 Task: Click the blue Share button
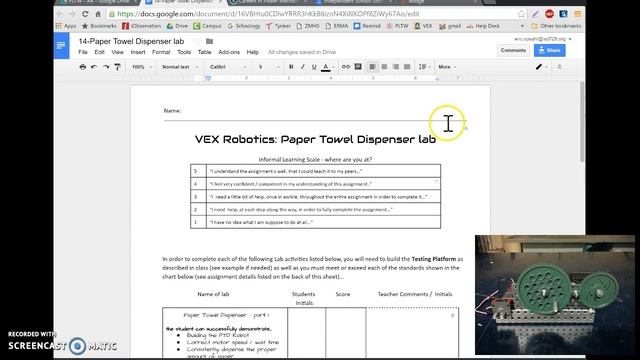[549, 50]
